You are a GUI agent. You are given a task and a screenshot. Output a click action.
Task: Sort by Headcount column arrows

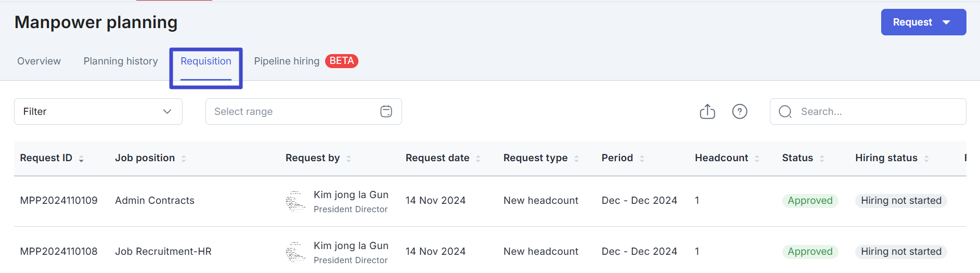click(757, 159)
